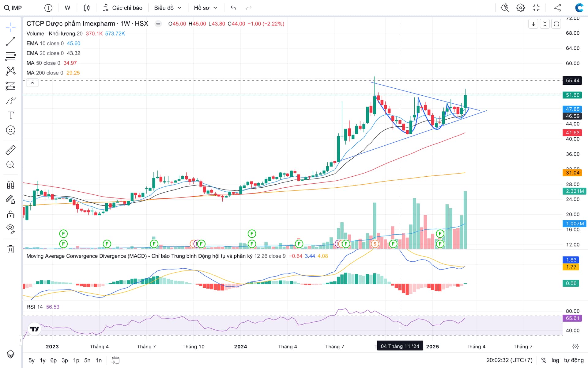This screenshot has width=588, height=368.
Task: Toggle log scale at bottom right
Action: point(555,360)
